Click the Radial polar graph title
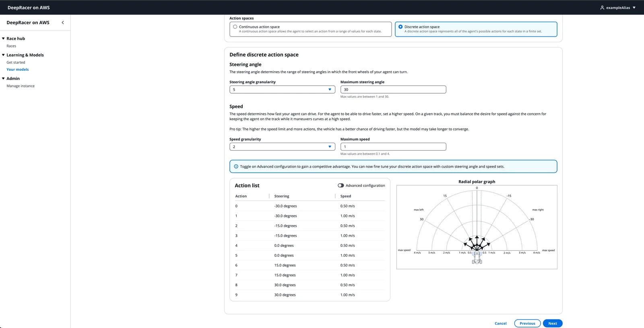 pos(477,182)
